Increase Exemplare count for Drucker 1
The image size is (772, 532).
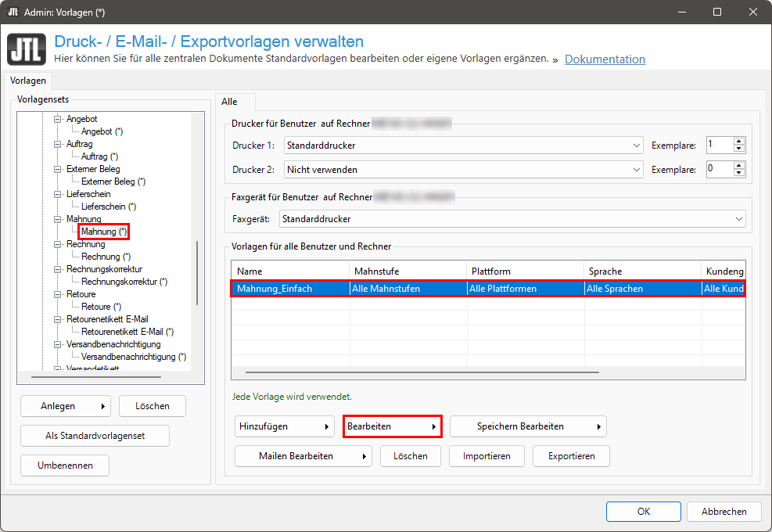point(738,142)
